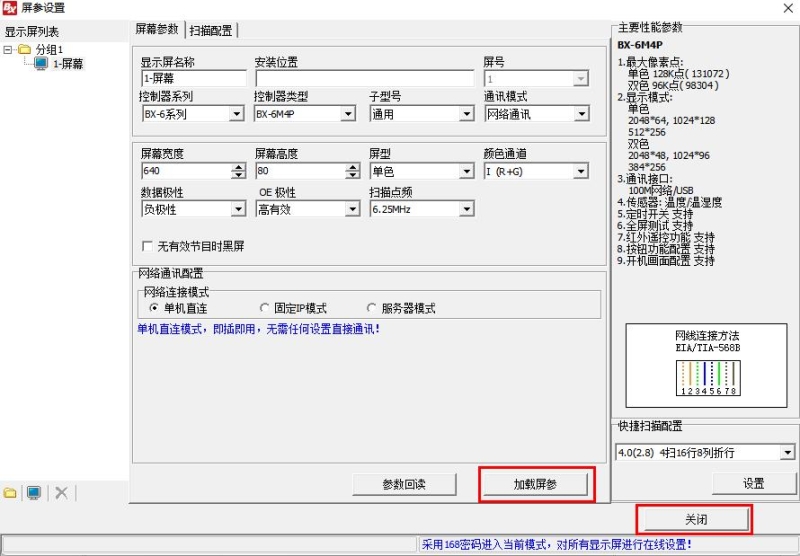Viewport: 800px width, 556px height.
Task: Select 固定IP模式 radio button
Action: pos(264,308)
